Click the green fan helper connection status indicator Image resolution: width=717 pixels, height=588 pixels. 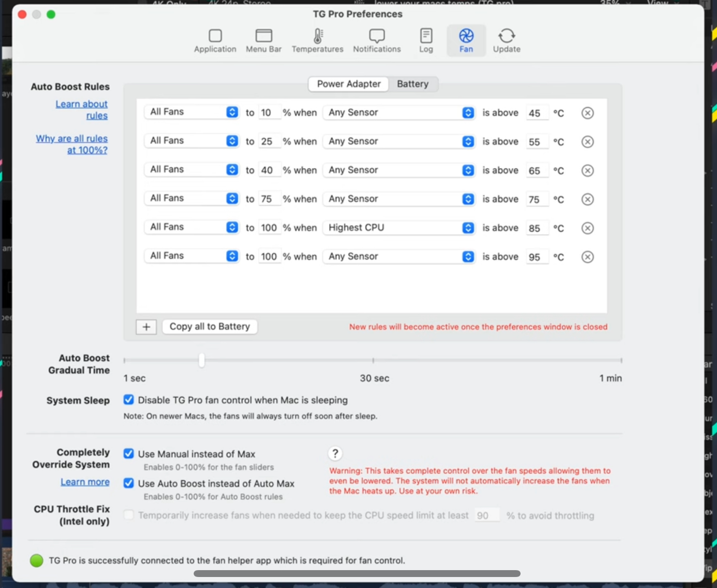(x=37, y=561)
